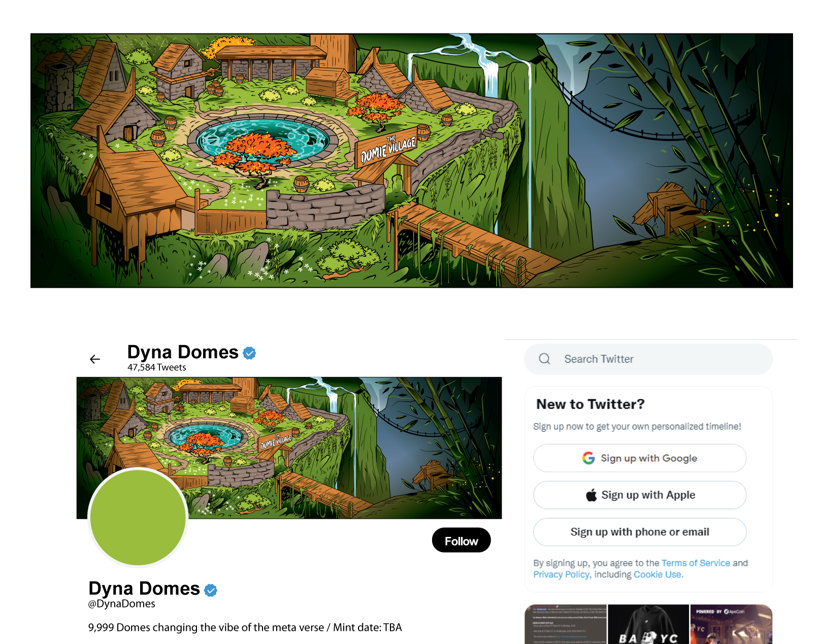Click the Apple logo icon
This screenshot has height=644, width=823.
coord(591,495)
